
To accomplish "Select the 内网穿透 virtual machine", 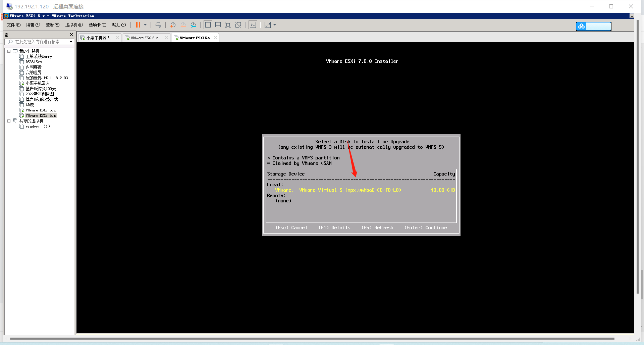I will [34, 67].
